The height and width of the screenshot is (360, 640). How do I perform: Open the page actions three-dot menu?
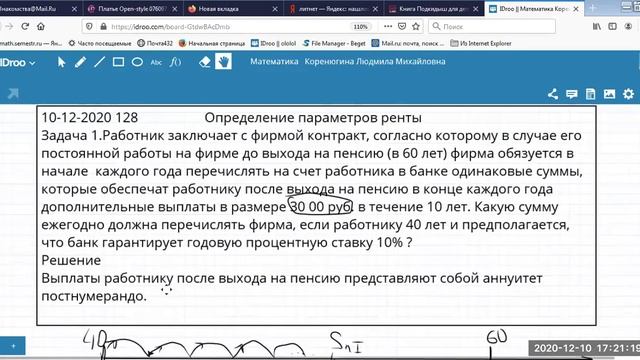tap(388, 27)
